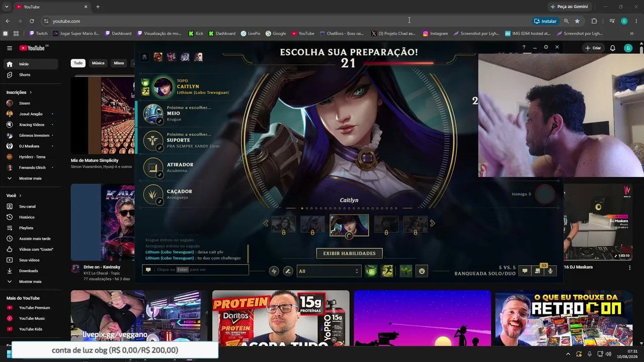Expand 'Mostrar mais' under Você section
The height and width of the screenshot is (362, 644).
pos(30,282)
